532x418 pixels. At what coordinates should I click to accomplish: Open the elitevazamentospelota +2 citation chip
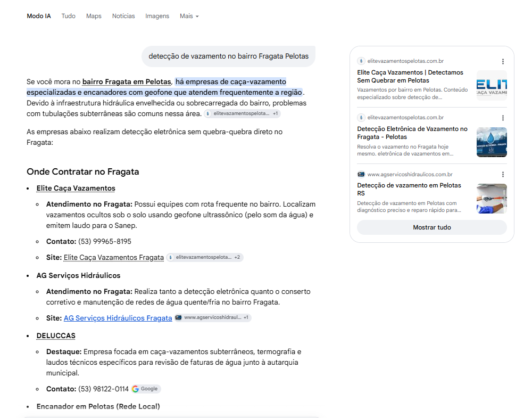point(205,257)
